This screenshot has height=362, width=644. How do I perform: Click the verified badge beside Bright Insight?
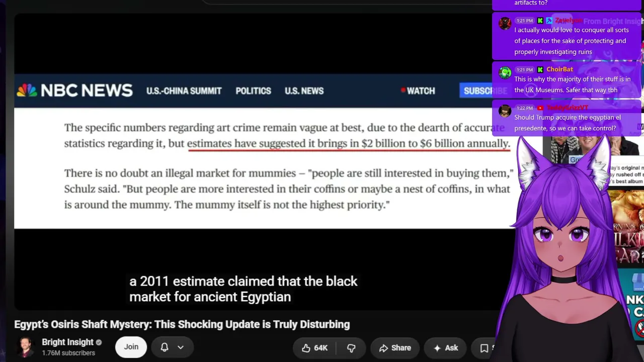[x=99, y=342]
